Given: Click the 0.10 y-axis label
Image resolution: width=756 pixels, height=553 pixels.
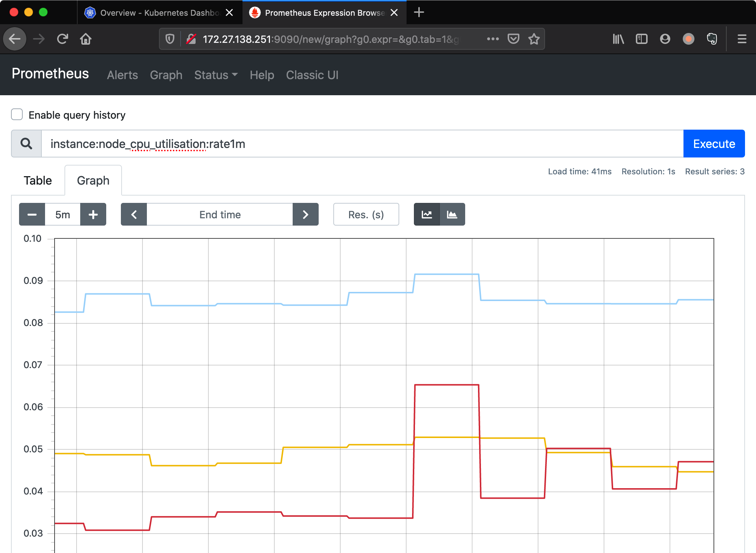Looking at the screenshot, I should (x=33, y=238).
